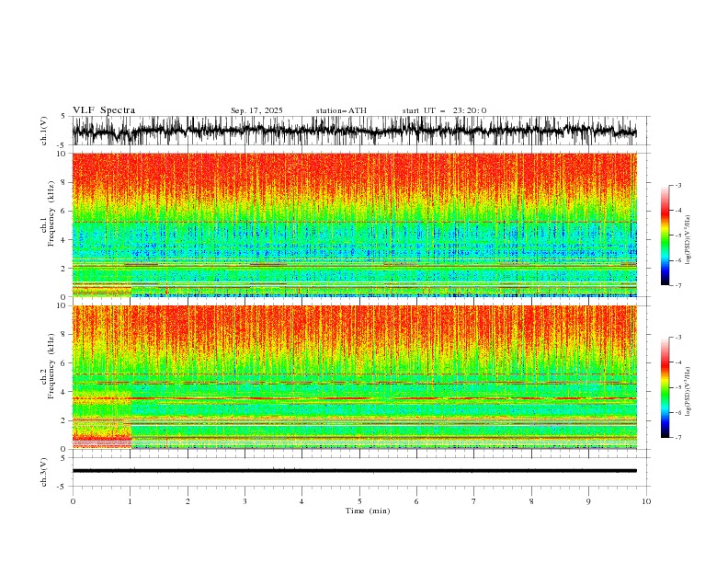Click the "7" tick on Time axis

tap(474, 501)
